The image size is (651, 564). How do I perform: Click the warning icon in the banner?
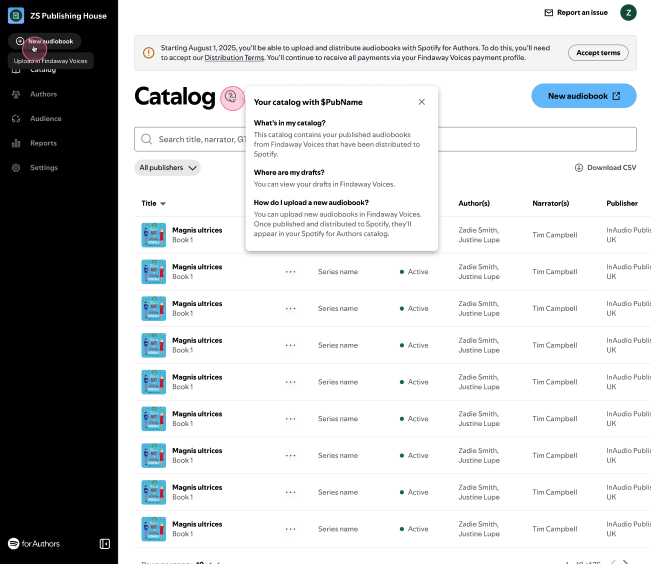coord(149,53)
